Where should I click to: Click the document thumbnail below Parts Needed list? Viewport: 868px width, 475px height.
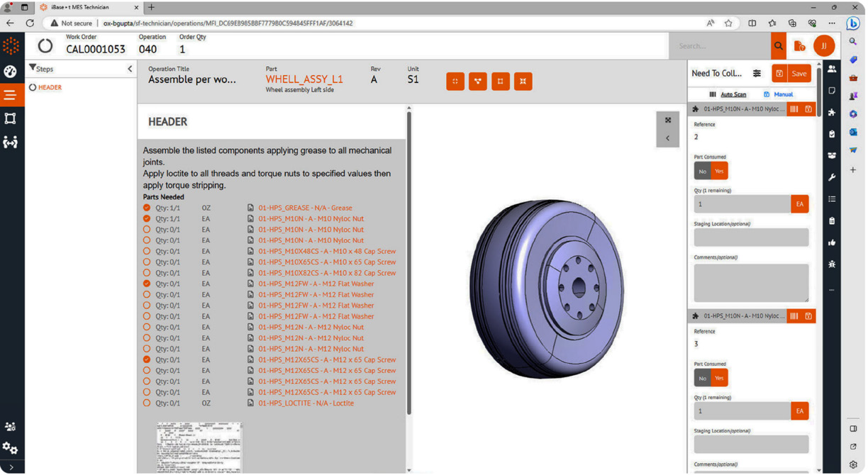199,447
